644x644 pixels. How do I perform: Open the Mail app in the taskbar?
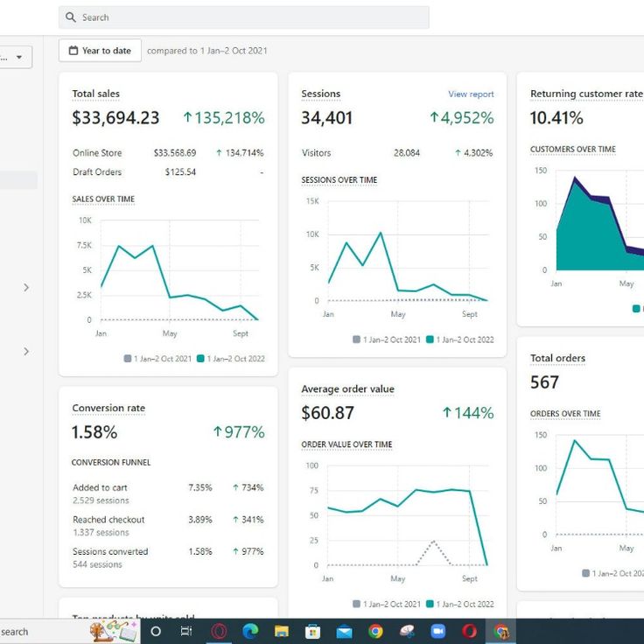click(344, 631)
